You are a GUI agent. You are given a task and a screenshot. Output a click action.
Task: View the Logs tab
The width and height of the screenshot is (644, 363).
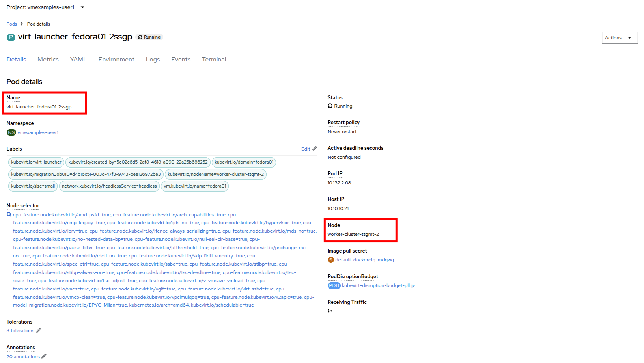tap(153, 60)
